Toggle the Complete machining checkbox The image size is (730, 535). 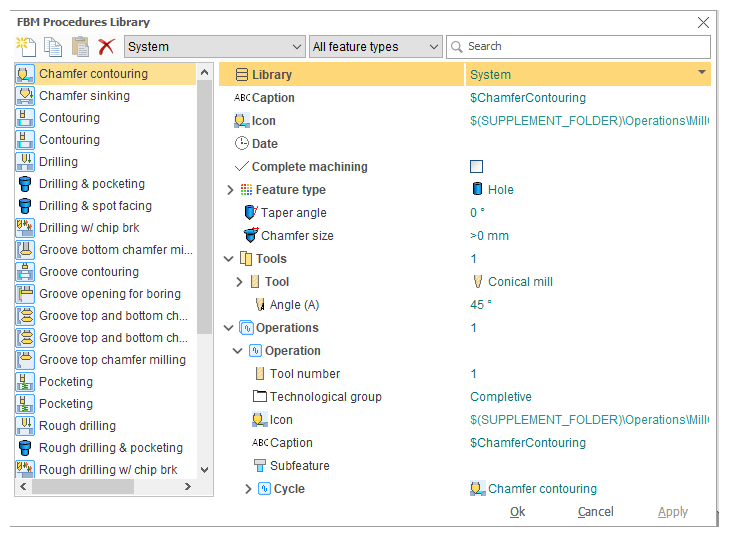coord(476,167)
